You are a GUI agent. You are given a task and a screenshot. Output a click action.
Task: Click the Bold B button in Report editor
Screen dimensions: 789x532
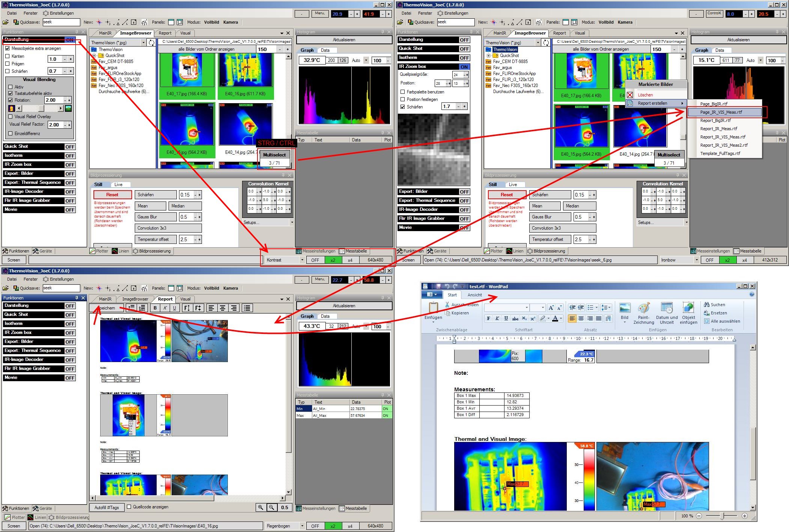[x=155, y=308]
